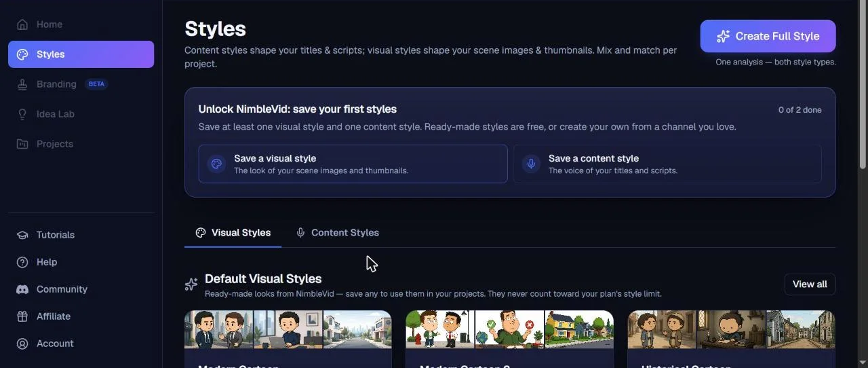
Task: Switch to the Content Styles tab
Action: pyautogui.click(x=337, y=233)
